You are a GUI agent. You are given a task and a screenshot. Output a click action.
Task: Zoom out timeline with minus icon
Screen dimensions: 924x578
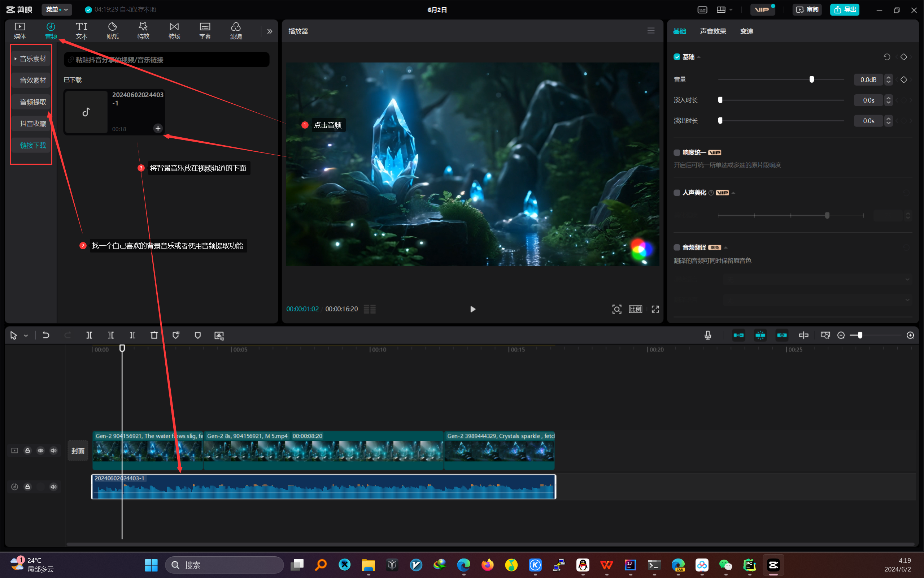pos(841,335)
